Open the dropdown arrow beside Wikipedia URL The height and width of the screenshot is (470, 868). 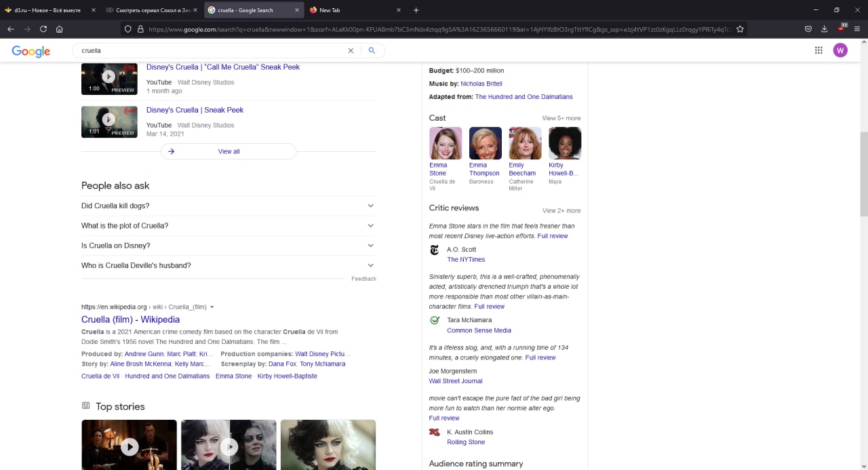point(212,307)
